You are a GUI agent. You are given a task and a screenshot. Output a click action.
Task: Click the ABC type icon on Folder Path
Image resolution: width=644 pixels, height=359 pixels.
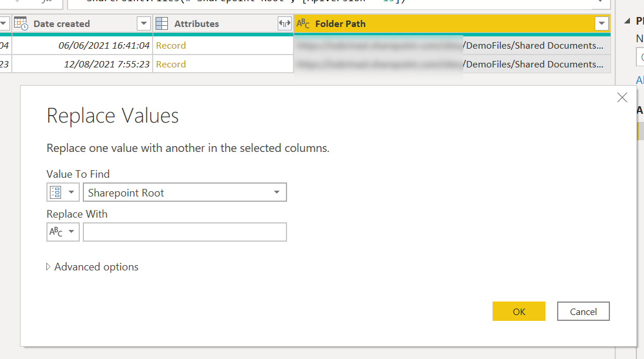(x=303, y=23)
